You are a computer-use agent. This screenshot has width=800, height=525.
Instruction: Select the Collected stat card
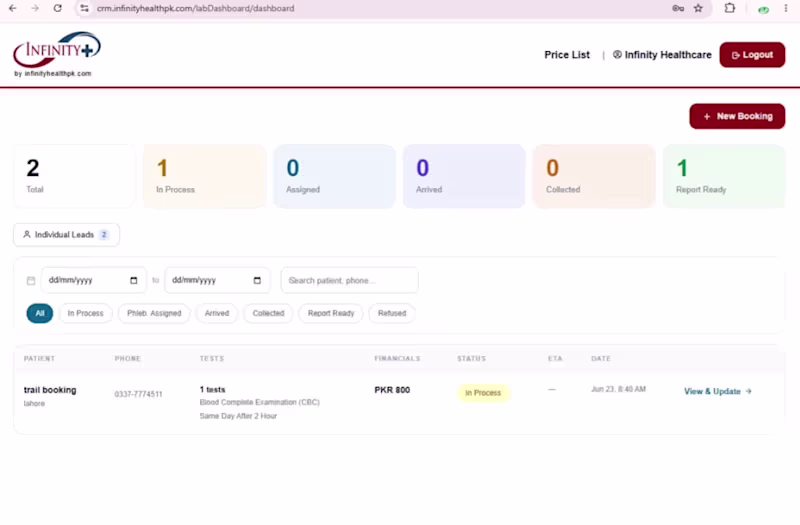[x=594, y=176]
